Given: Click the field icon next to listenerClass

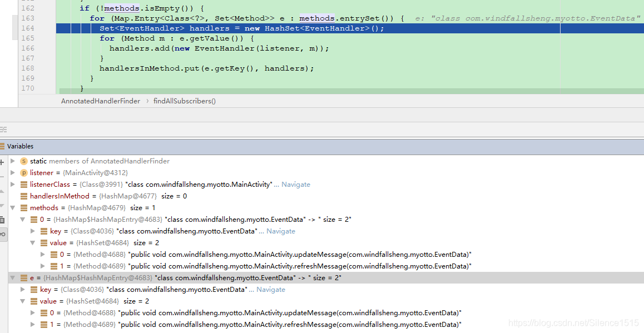Looking at the screenshot, I should [24, 185].
